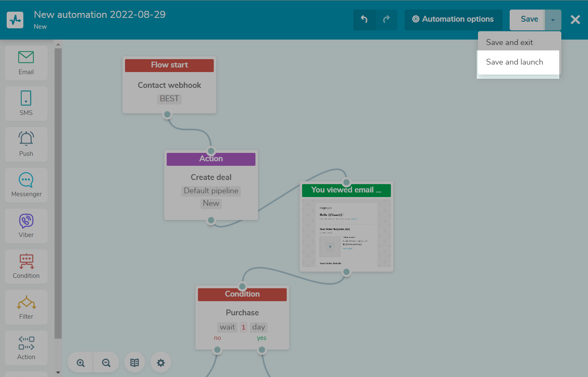Choose Save and launch
The height and width of the screenshot is (377, 588).
point(515,62)
